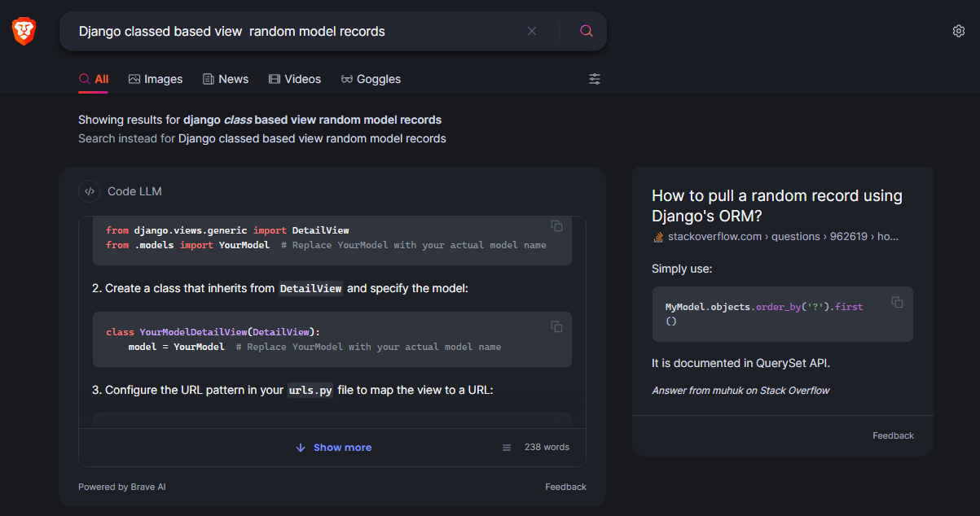Open the News tab
This screenshot has width=980, height=516.
226,79
